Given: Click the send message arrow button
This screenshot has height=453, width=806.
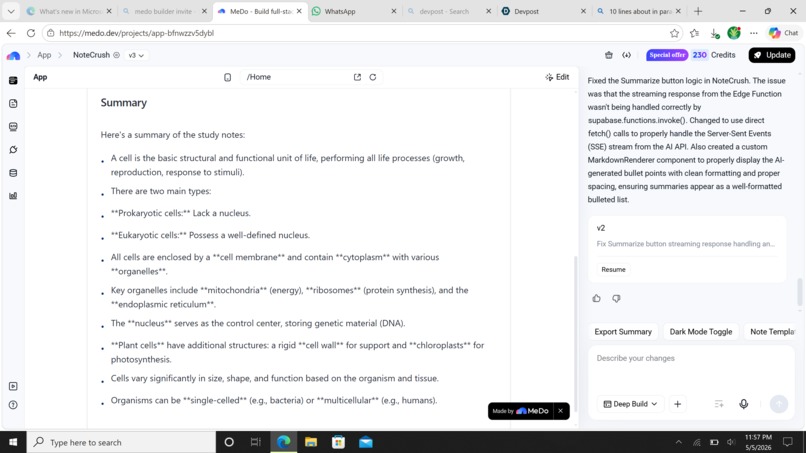Looking at the screenshot, I should [x=779, y=404].
